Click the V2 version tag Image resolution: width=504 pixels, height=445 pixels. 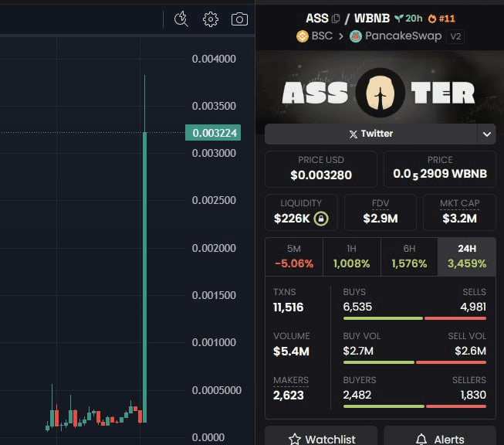455,36
